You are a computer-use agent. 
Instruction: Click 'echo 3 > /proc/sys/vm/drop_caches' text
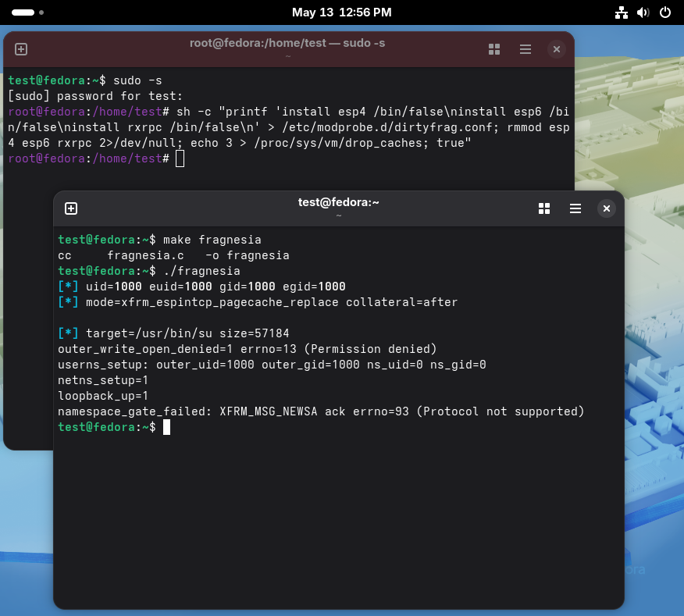click(309, 143)
